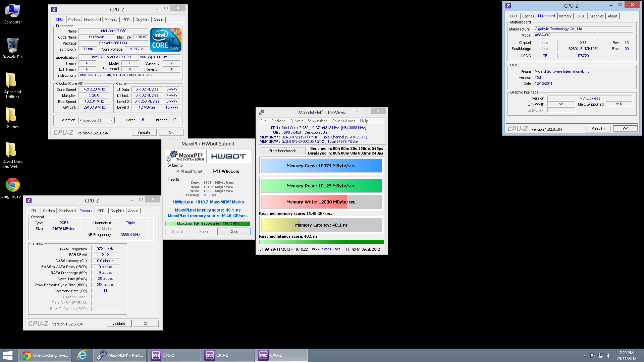The width and height of the screenshot is (644, 362).
Task: Click CPU-Z Z icon in Mainboard window
Action: (508, 6)
